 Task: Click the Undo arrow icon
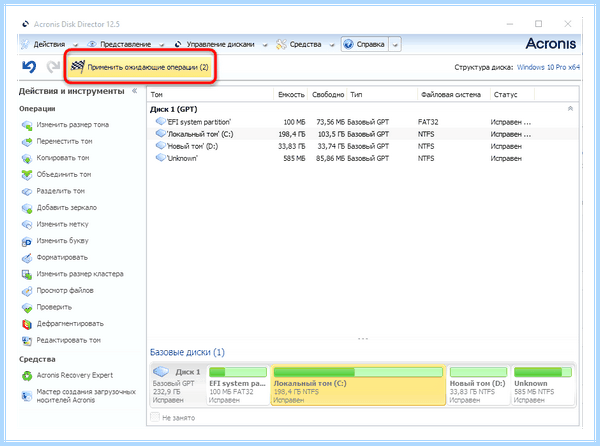coord(29,67)
